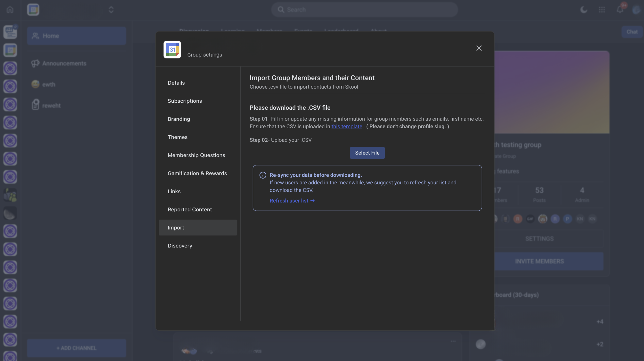The height and width of the screenshot is (361, 644).
Task: Close the Group Settings dialog
Action: pyautogui.click(x=479, y=48)
